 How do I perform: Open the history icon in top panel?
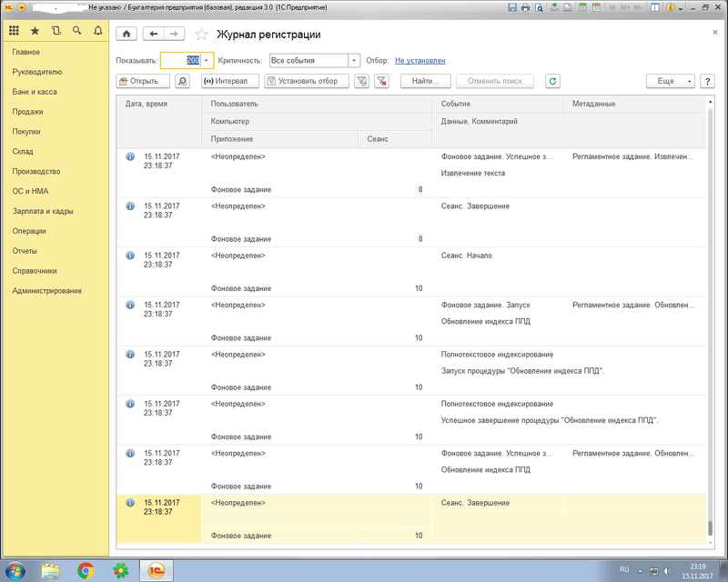[x=56, y=31]
